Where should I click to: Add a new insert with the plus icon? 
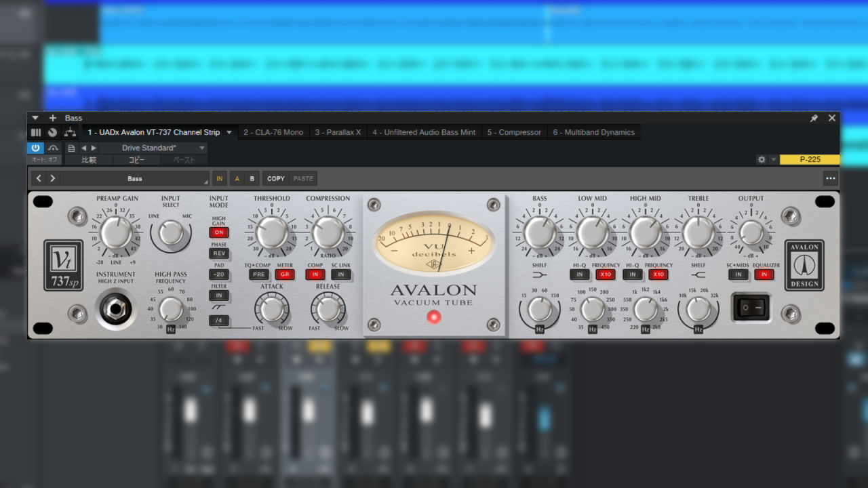(53, 118)
